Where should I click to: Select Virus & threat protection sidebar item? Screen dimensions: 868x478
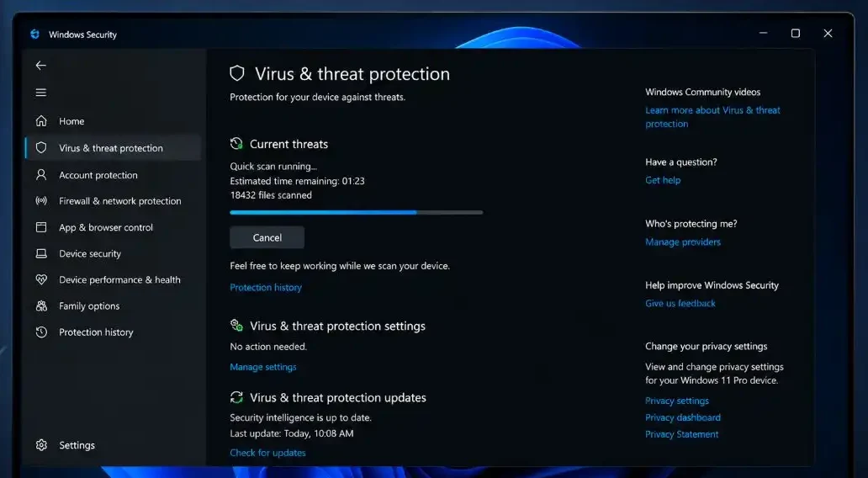(x=114, y=148)
